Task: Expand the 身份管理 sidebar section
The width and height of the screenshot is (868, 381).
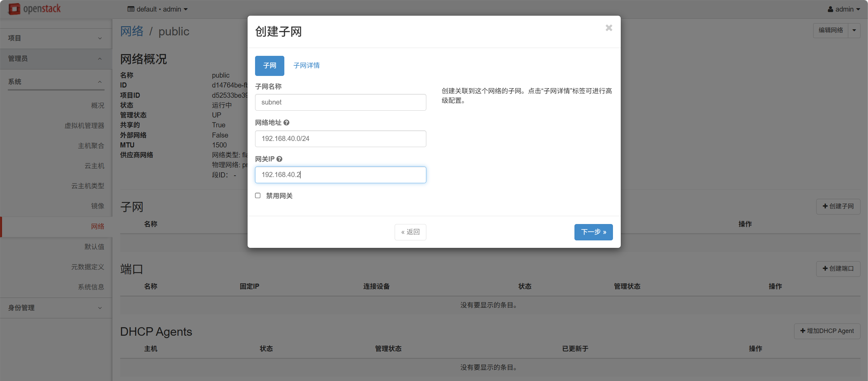Action: (56, 308)
